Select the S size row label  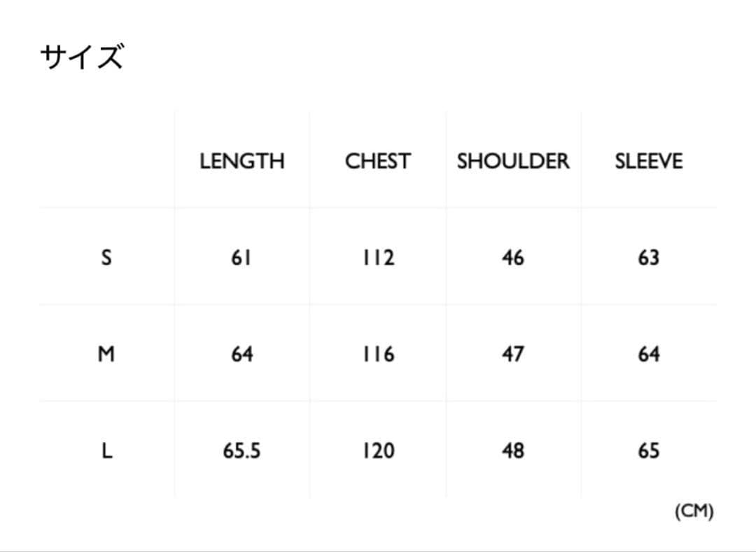[x=106, y=258]
